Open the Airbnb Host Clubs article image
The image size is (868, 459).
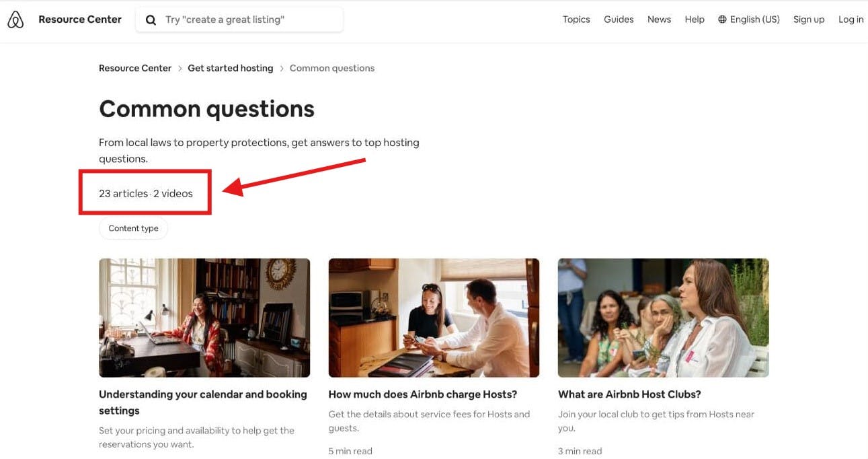(663, 318)
